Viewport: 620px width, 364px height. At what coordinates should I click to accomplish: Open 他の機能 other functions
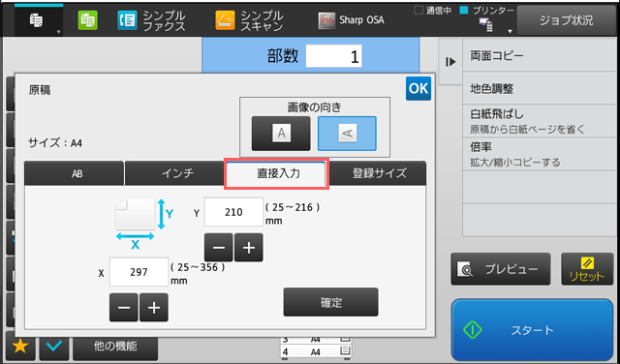pyautogui.click(x=115, y=347)
